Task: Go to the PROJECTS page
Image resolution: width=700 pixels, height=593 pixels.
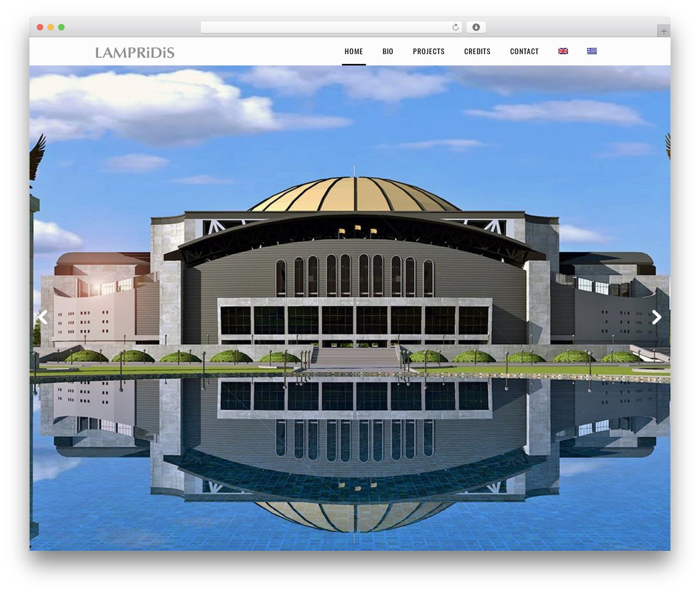Action: pyautogui.click(x=429, y=51)
